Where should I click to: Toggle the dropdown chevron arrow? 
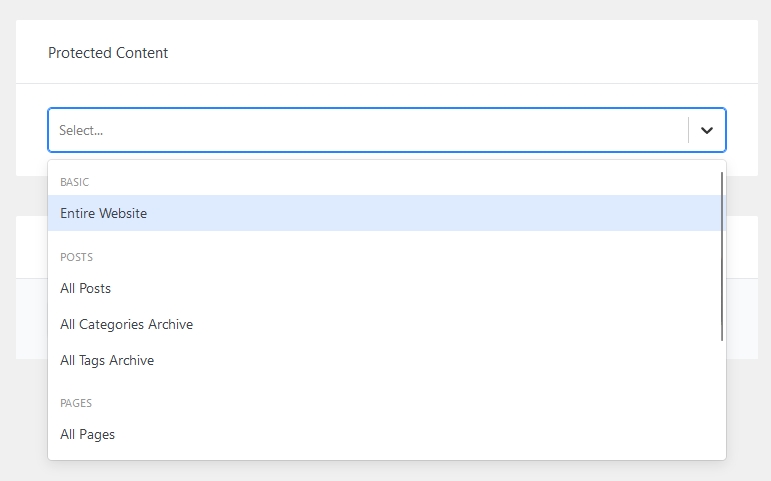tap(707, 130)
